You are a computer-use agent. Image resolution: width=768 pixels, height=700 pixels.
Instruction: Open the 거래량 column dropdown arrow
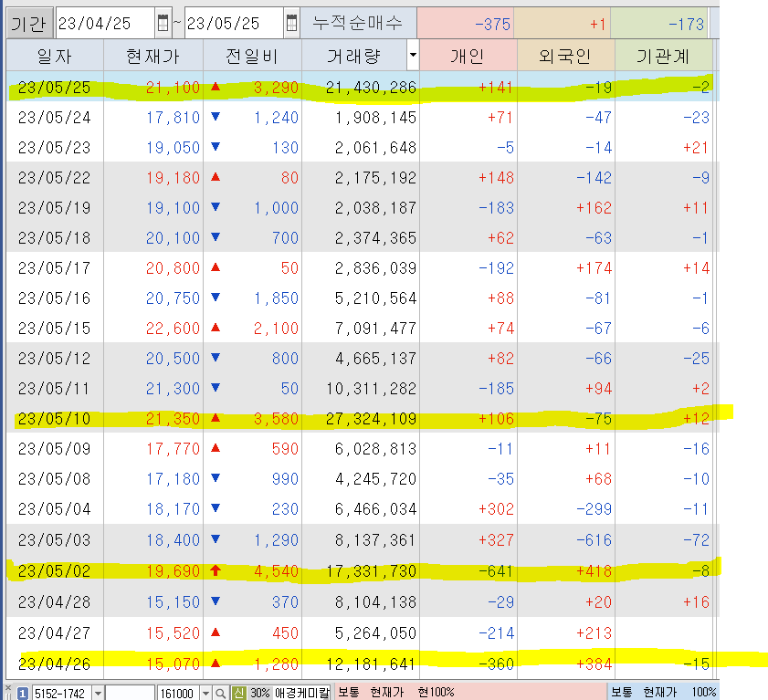click(x=413, y=55)
